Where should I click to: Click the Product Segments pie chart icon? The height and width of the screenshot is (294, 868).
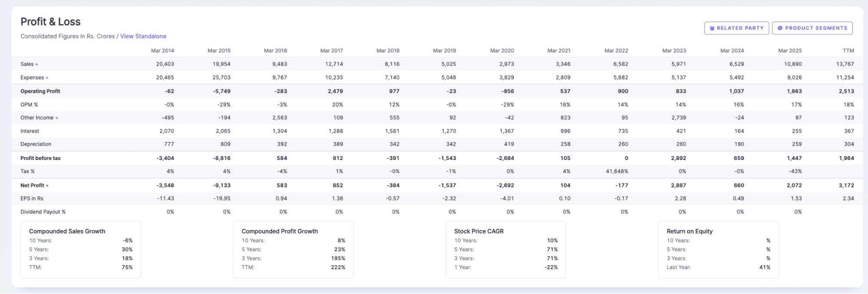[x=779, y=28]
